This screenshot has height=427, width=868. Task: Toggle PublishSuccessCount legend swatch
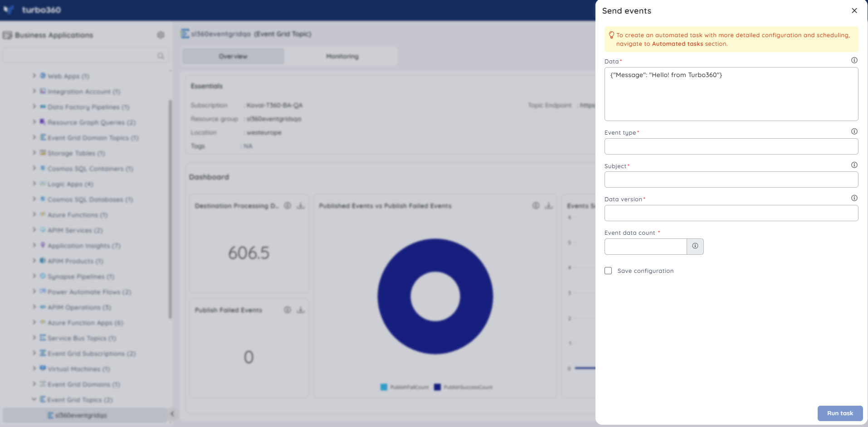point(437,387)
